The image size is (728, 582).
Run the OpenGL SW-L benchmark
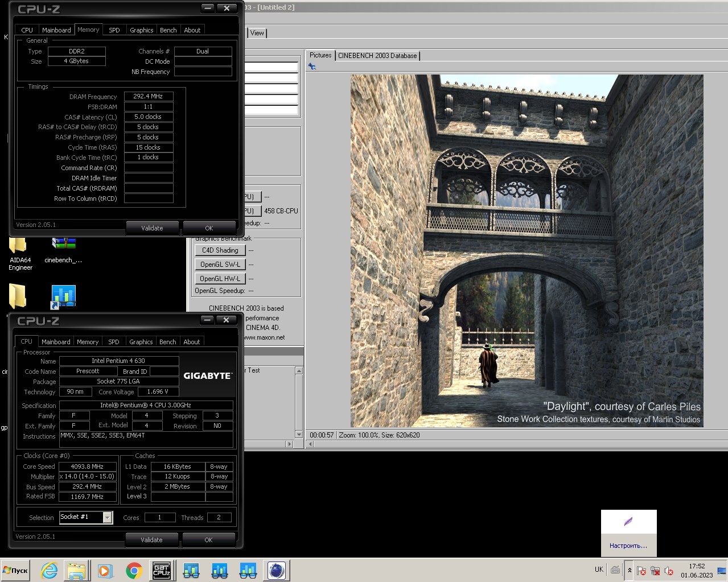[x=220, y=265]
